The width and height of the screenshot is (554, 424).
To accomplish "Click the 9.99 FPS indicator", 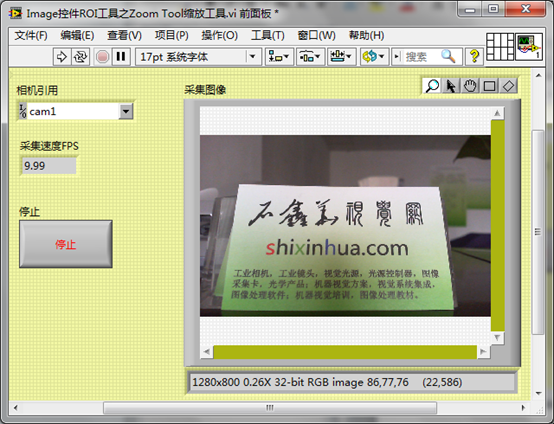I will [49, 166].
